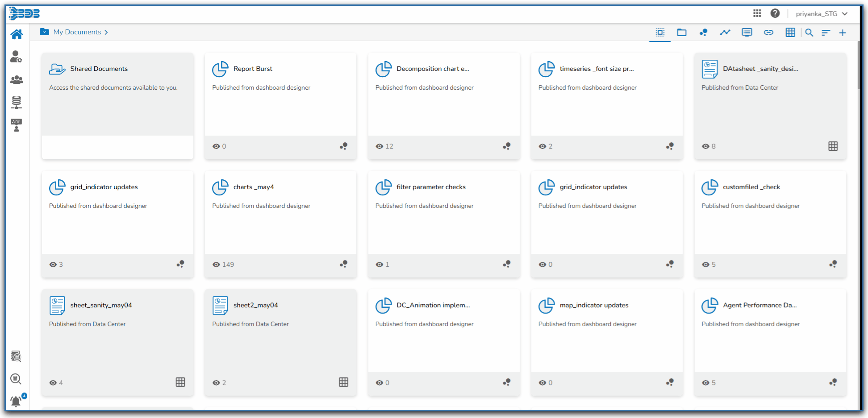Image resolution: width=868 pixels, height=418 pixels.
Task: Open Data Center icon in sidebar
Action: [17, 102]
